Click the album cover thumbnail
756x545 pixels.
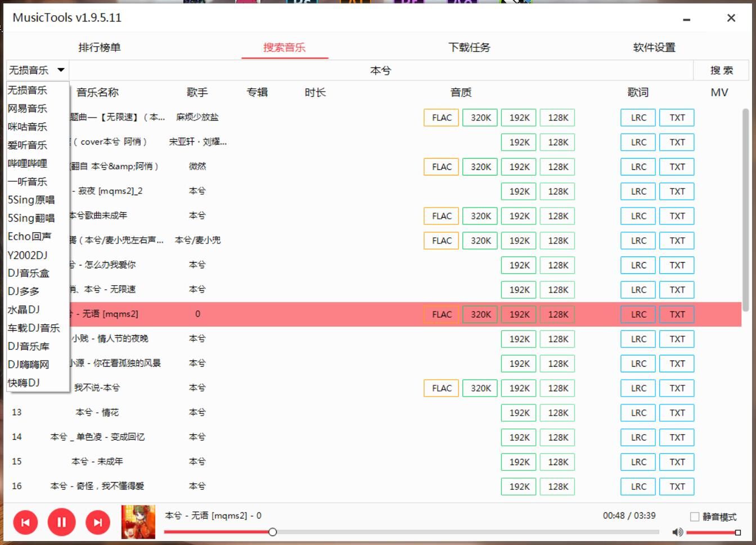[138, 522]
